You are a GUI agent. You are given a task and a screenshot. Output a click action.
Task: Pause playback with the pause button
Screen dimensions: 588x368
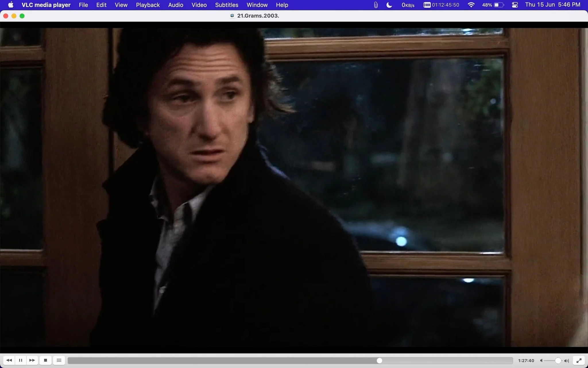tap(20, 360)
